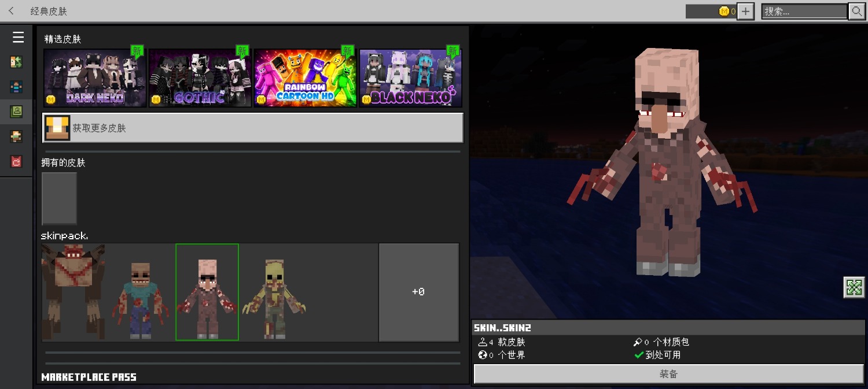Click the +0 more skins tile
Image resolution: width=868 pixels, height=389 pixels.
pyautogui.click(x=419, y=292)
